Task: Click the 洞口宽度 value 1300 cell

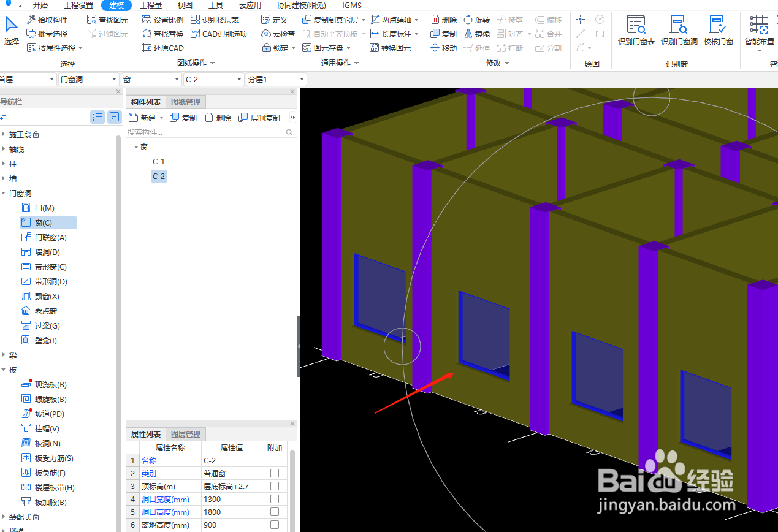Action: pos(231,499)
